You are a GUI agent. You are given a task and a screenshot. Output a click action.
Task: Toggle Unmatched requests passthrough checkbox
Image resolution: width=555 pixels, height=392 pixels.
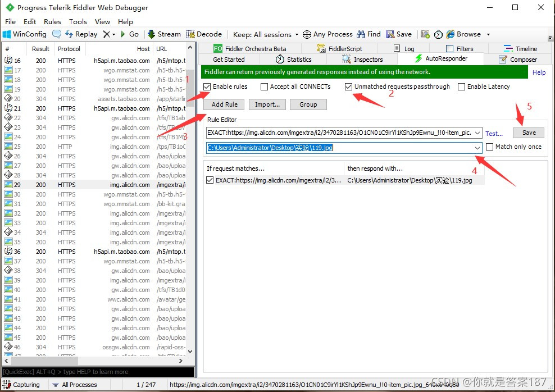pyautogui.click(x=349, y=86)
